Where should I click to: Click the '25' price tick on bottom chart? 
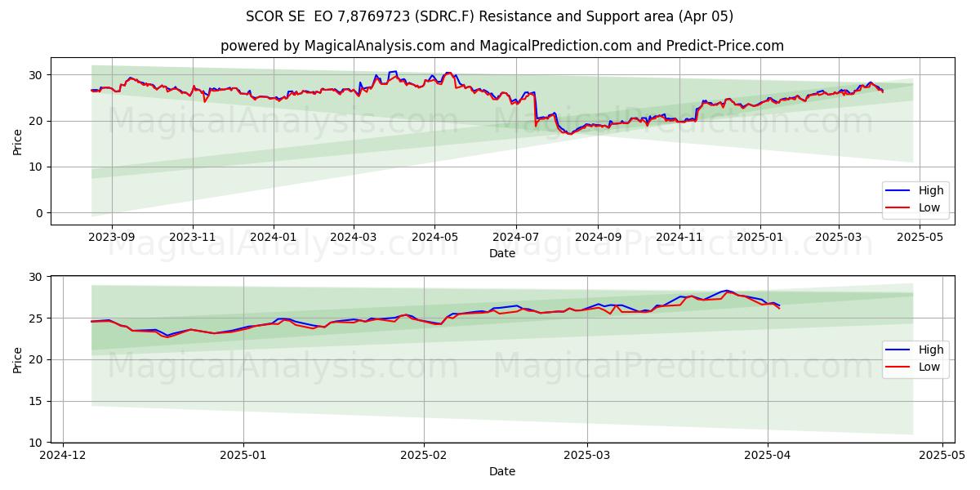(x=37, y=318)
